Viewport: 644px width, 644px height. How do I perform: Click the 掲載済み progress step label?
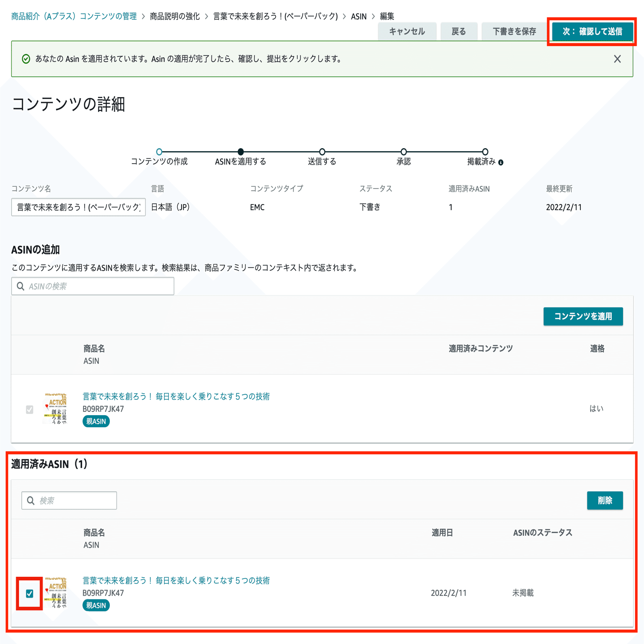481,162
